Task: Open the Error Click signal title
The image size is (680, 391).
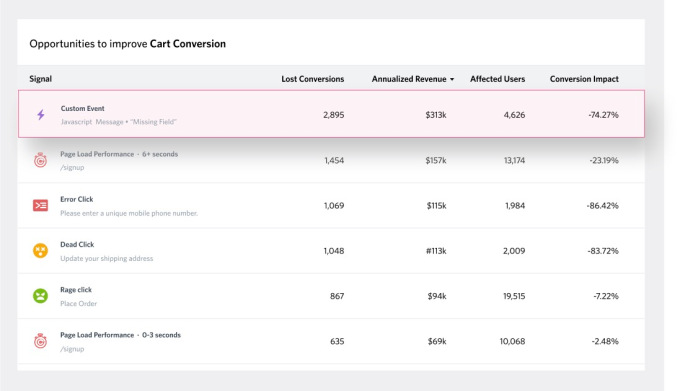Action: pyautogui.click(x=77, y=199)
